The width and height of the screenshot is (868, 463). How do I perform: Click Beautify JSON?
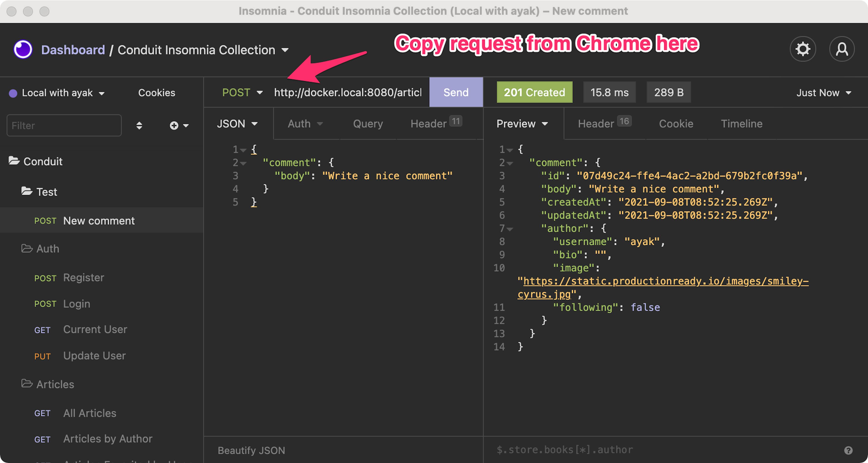[251, 450]
